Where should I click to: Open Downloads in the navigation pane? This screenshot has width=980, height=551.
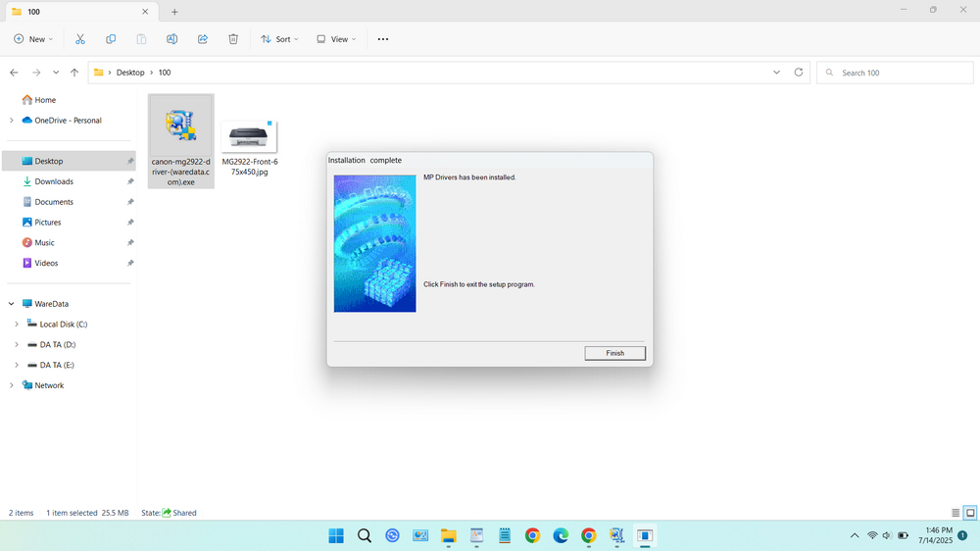54,181
